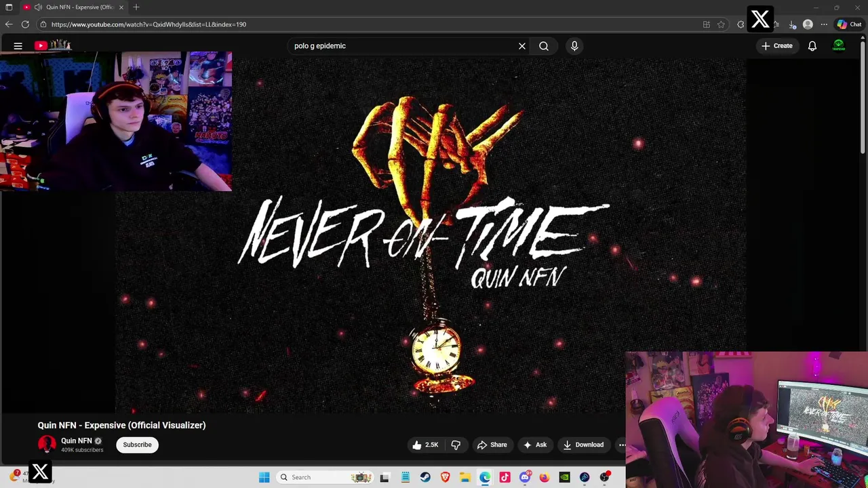Add this page to favorites with the star
This screenshot has width=868, height=488.
pos(722,24)
